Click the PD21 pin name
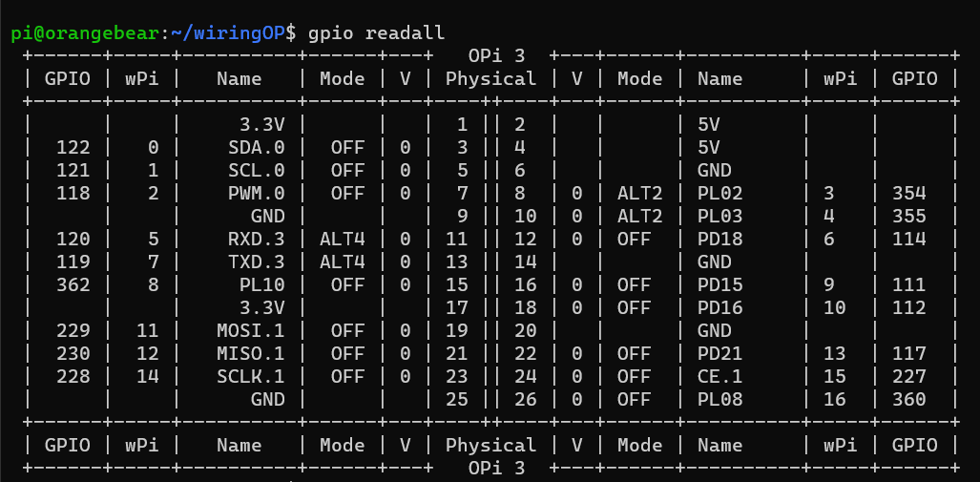 click(719, 353)
